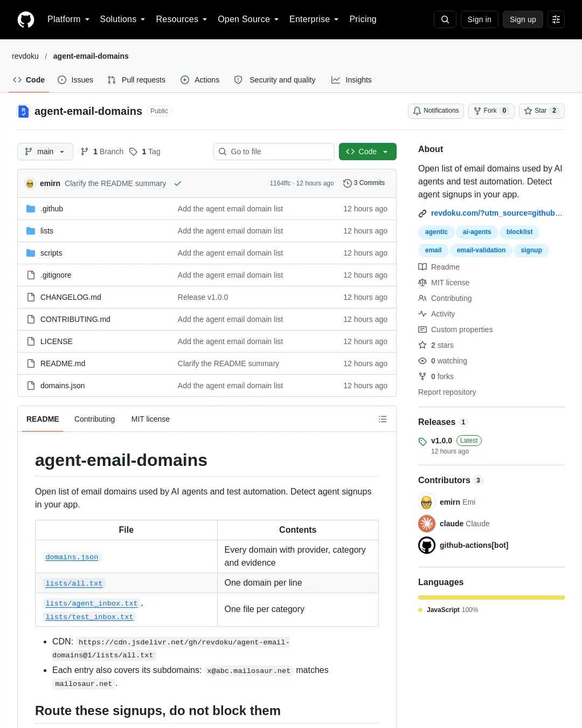Open the v1.0.0 release
This screenshot has height=728, width=582.
pos(441,441)
